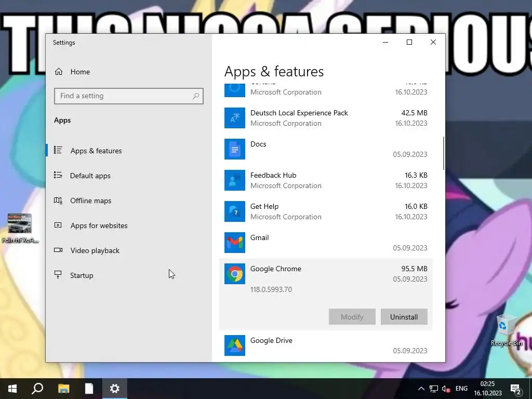Click the search magnifier in Find a setting
This screenshot has width=532, height=399.
pos(196,96)
